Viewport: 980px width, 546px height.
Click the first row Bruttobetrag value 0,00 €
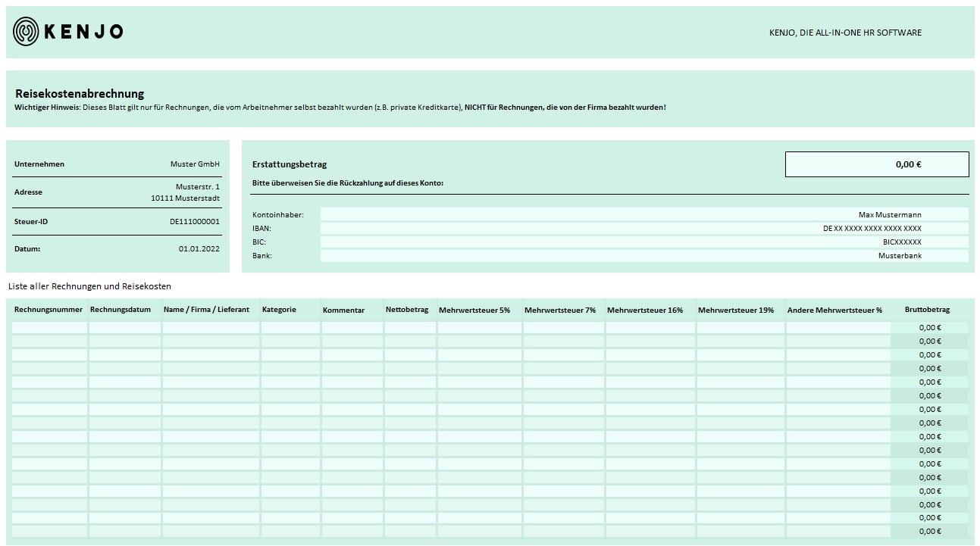pyautogui.click(x=930, y=328)
